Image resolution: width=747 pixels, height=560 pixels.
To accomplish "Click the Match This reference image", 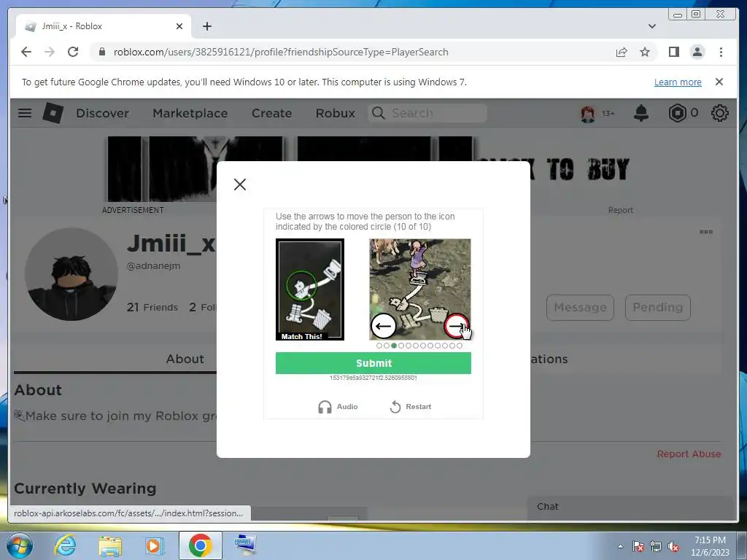I will (309, 289).
